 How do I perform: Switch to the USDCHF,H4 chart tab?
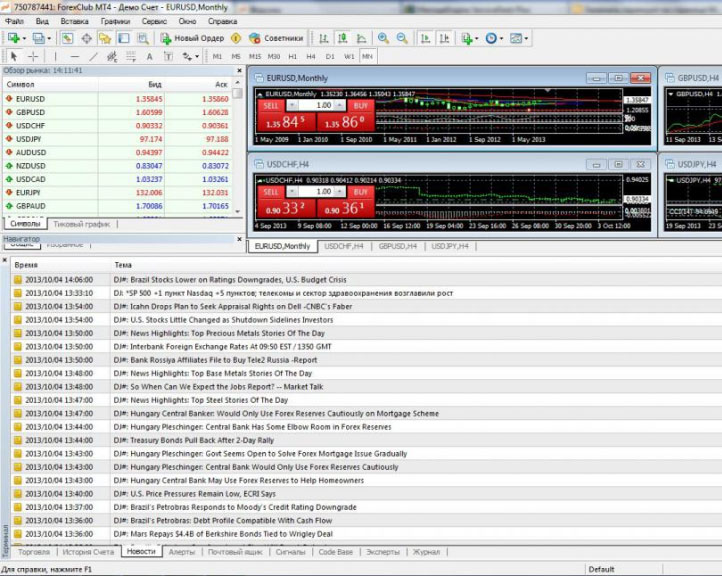344,246
